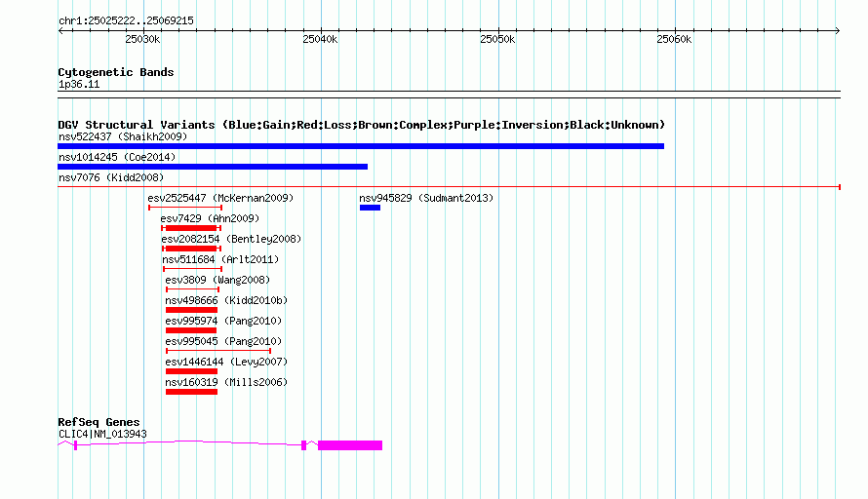Click the red esv995974 loss bar
Image resolution: width=868 pixels, height=499 pixels.
point(191,330)
